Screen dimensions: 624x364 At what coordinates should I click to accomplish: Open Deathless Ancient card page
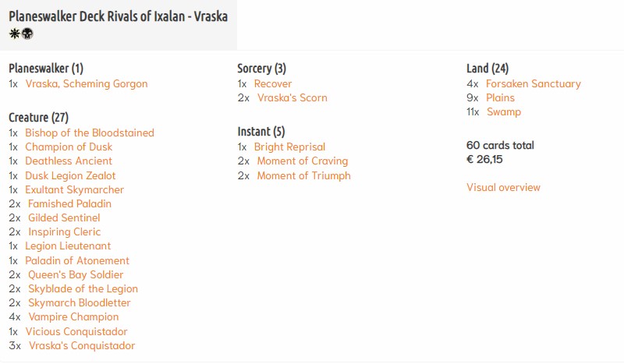(69, 161)
